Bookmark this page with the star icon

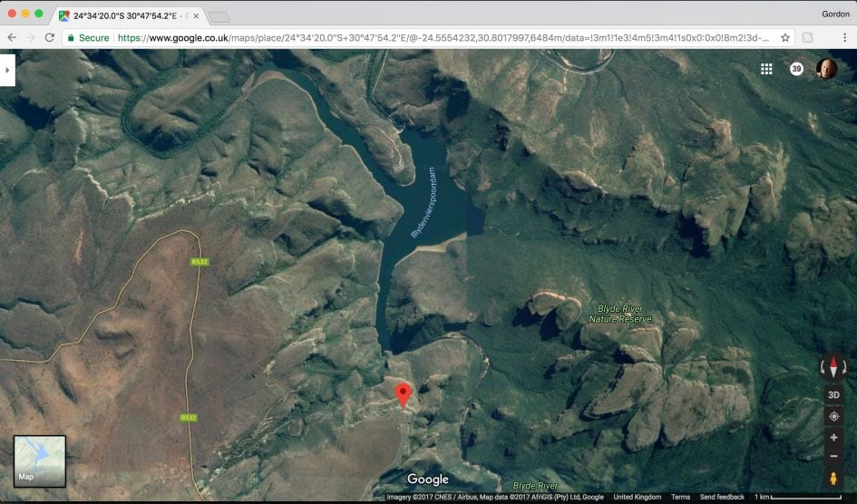tap(785, 38)
